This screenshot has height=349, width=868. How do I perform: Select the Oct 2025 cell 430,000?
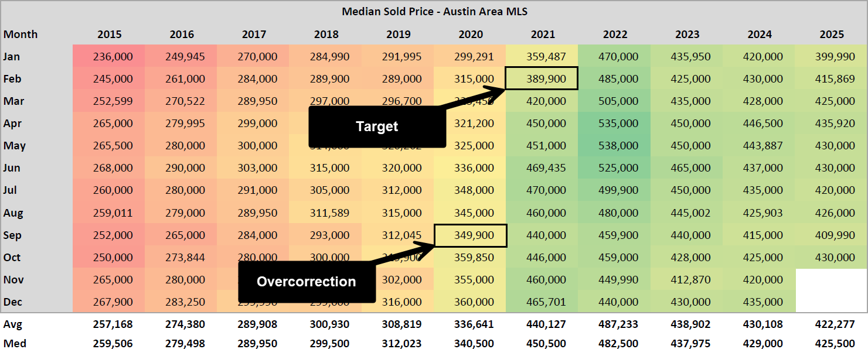coord(831,258)
